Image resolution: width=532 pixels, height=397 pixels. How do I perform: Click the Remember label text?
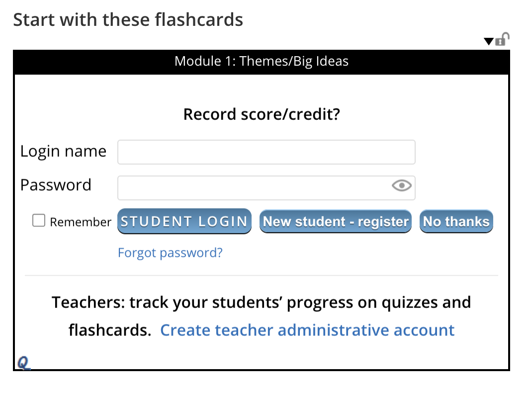click(81, 222)
